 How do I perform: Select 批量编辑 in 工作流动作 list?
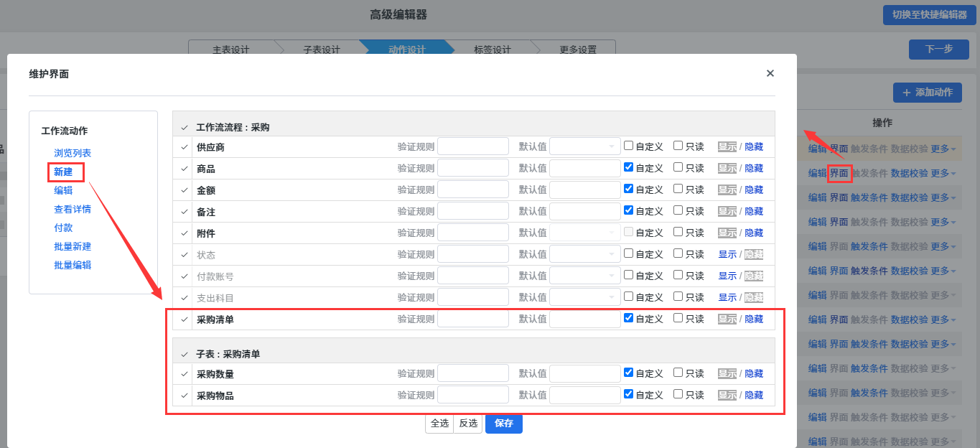[x=73, y=265]
